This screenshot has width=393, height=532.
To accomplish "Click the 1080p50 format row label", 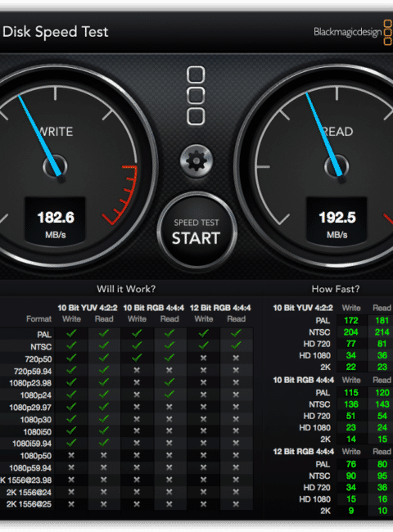I will pyautogui.click(x=36, y=456).
